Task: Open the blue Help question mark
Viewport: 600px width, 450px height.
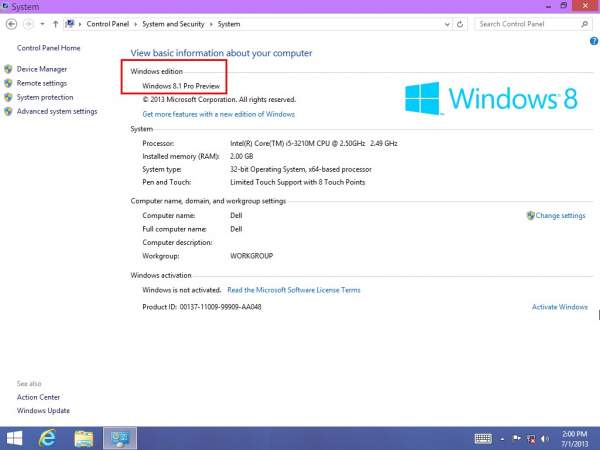Action: click(594, 41)
